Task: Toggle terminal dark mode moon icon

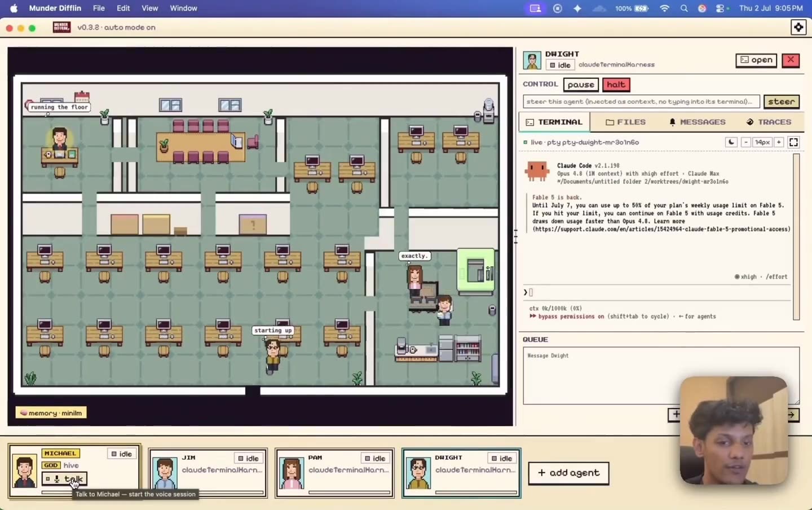Action: [731, 142]
